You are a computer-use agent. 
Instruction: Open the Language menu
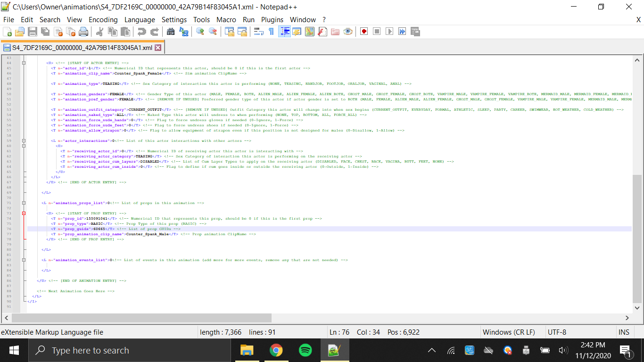(140, 20)
